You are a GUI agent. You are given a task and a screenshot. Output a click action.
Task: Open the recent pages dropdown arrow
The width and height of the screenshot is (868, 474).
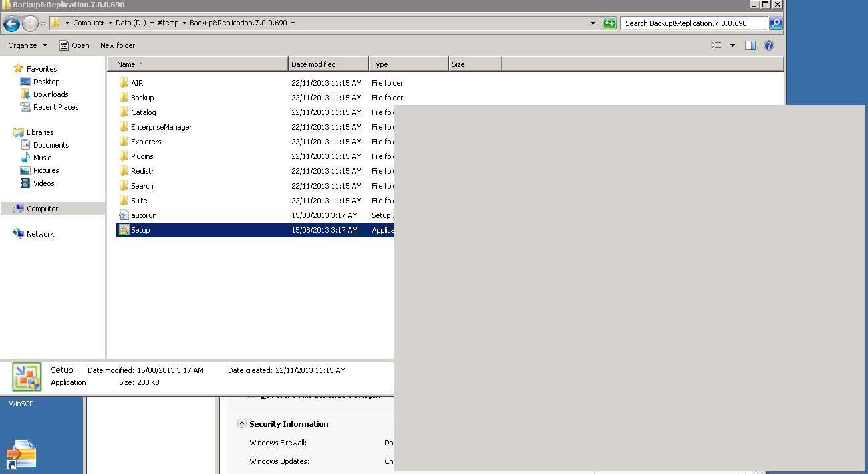pyautogui.click(x=43, y=24)
